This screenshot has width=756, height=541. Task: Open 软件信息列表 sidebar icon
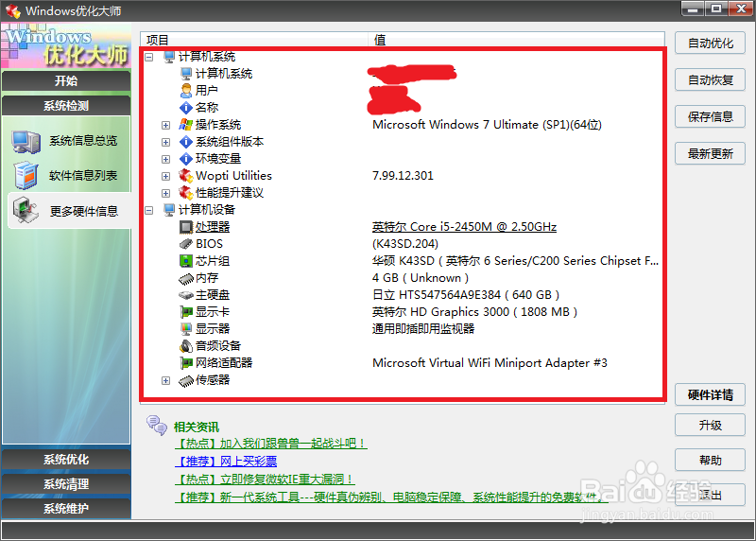26,176
